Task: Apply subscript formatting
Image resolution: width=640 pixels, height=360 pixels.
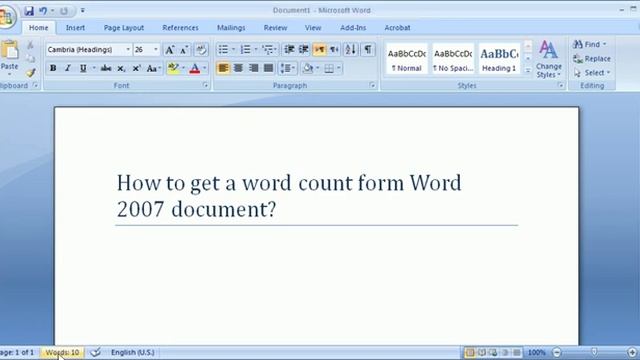Action: point(121,68)
